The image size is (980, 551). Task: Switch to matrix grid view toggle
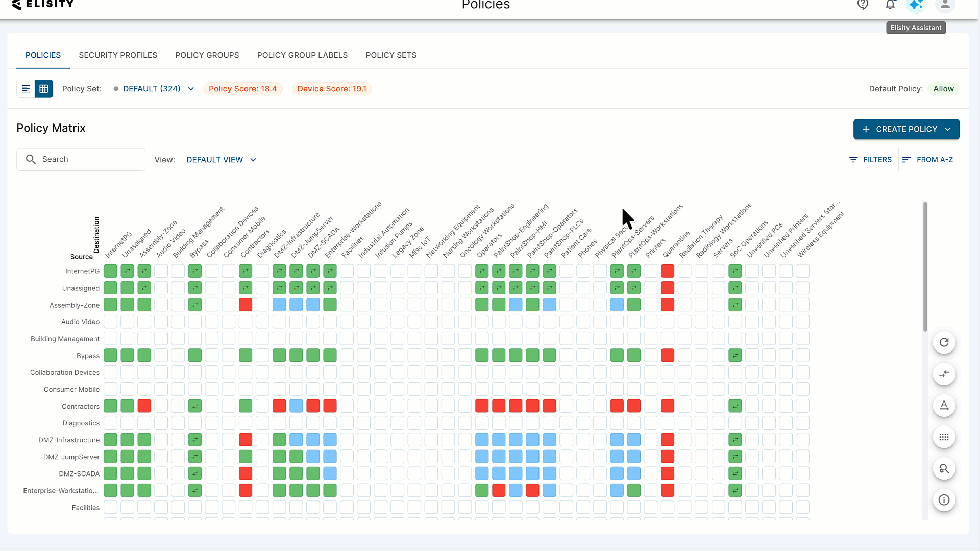pyautogui.click(x=44, y=89)
